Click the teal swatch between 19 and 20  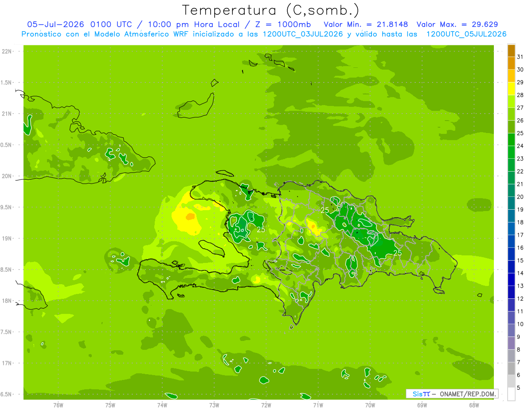(511, 203)
